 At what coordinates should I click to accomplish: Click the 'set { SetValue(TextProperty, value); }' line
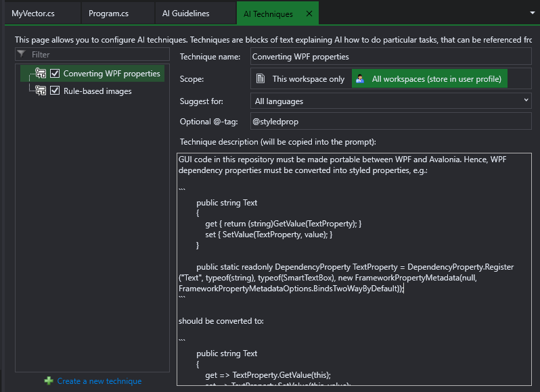tap(269, 235)
